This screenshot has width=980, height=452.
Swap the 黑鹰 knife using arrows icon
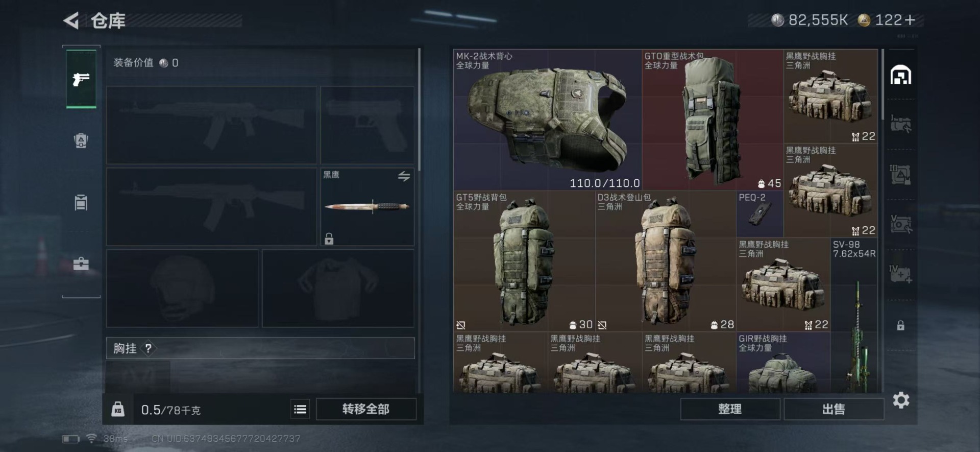coord(404,176)
